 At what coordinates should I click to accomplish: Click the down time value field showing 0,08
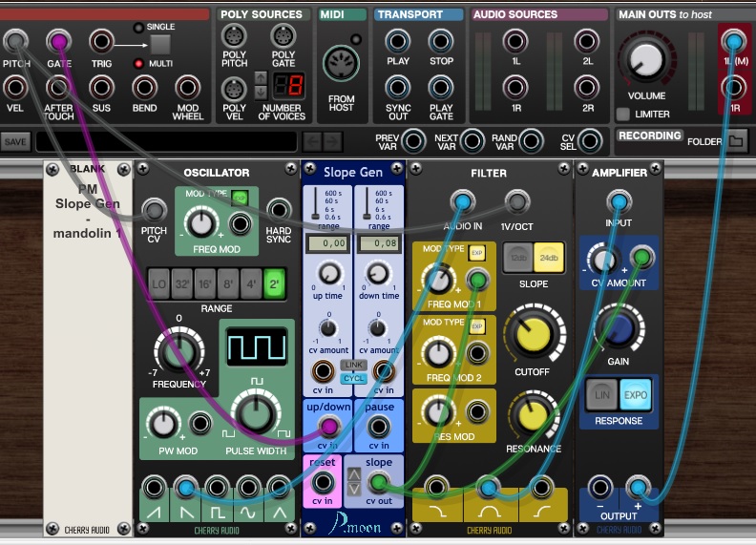(379, 245)
